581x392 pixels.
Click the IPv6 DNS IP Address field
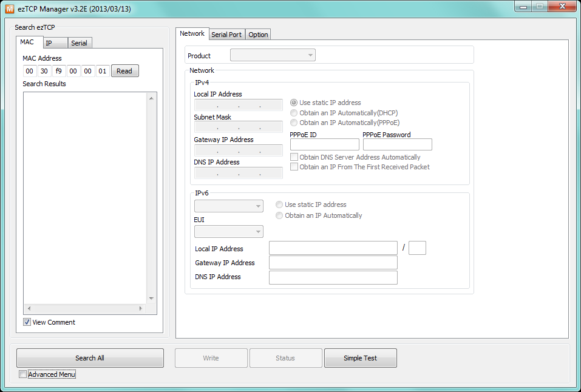coord(333,277)
